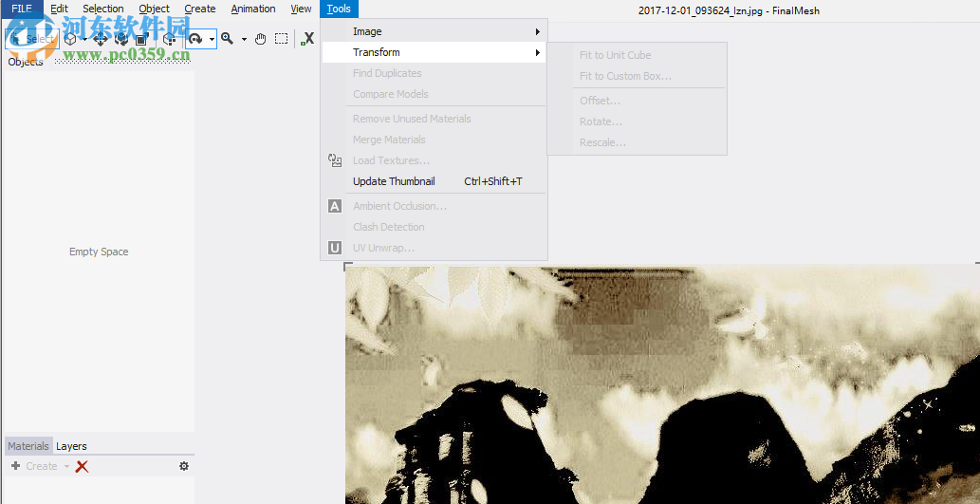The image size is (980, 504).
Task: Select the Pan hand tool
Action: (x=261, y=39)
